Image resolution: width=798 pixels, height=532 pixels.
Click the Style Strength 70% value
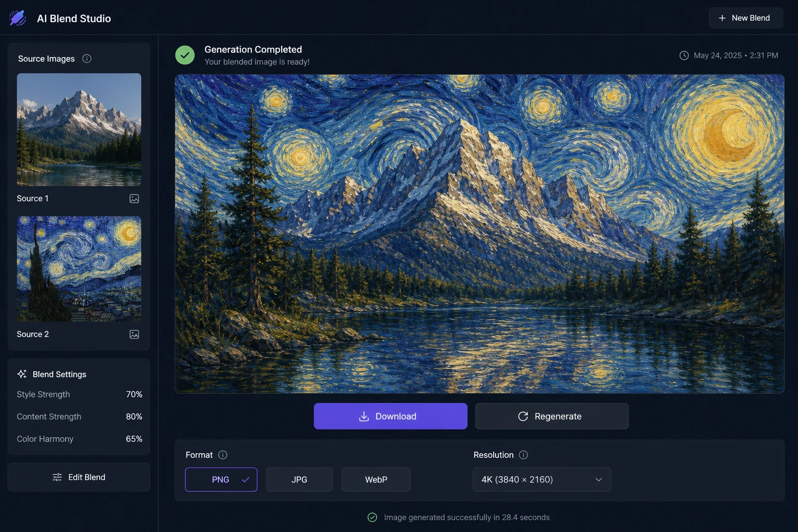coord(134,394)
